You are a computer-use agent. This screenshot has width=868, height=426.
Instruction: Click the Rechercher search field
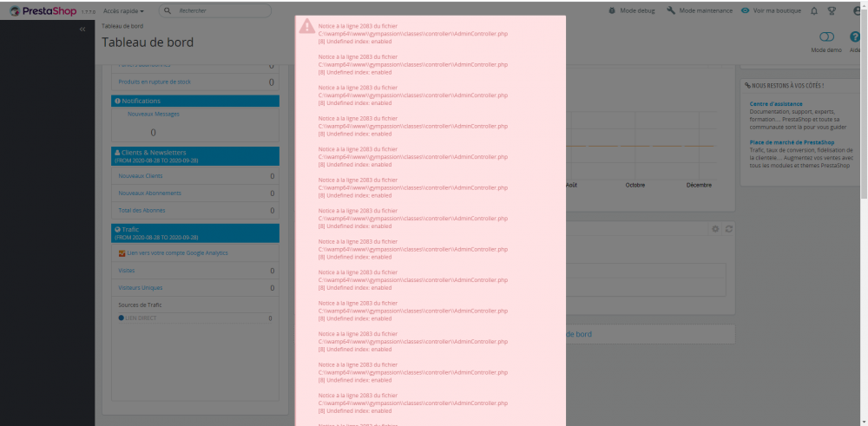pos(215,10)
